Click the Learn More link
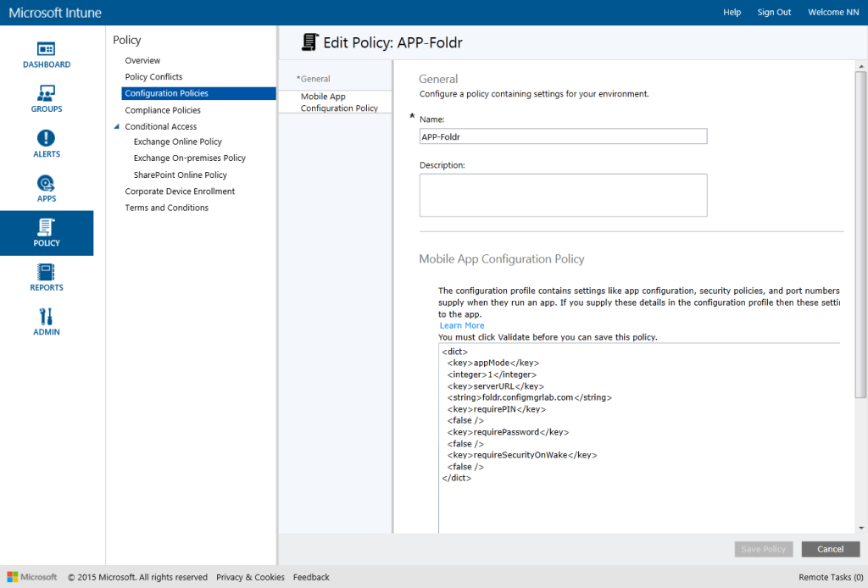 point(461,325)
